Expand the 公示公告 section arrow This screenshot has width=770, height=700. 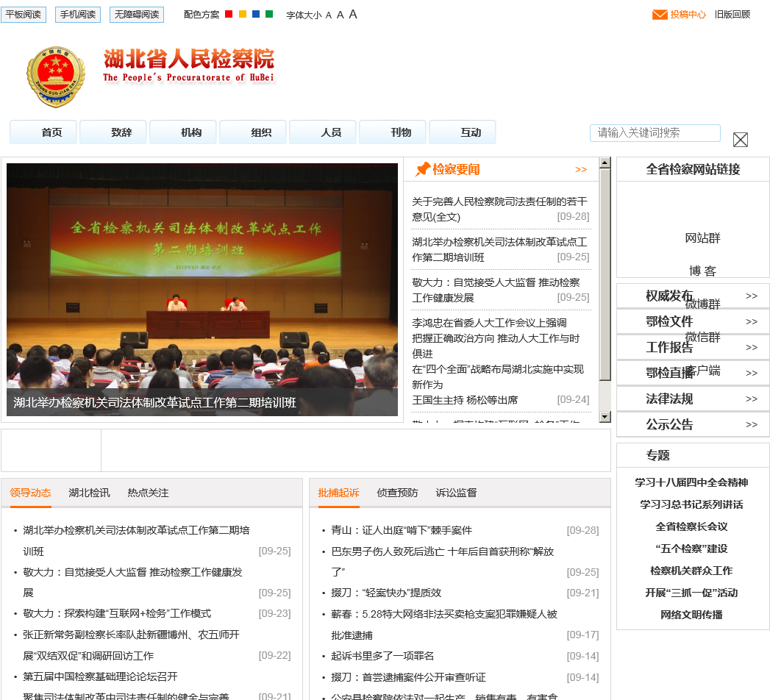752,424
